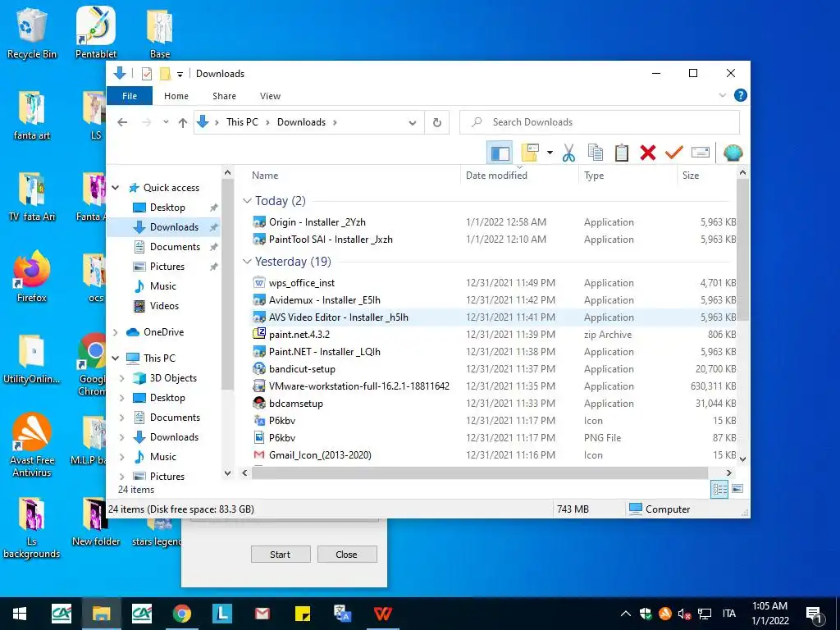Go back with the left arrow
This screenshot has width=840, height=630.
[122, 122]
